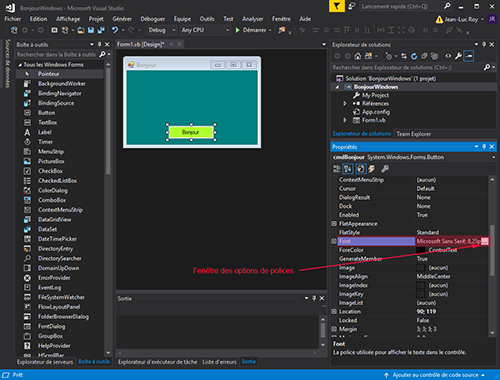Select the PictureBox control in toolbox
Screen dimensions: 500x380
pyautogui.click(x=51, y=161)
